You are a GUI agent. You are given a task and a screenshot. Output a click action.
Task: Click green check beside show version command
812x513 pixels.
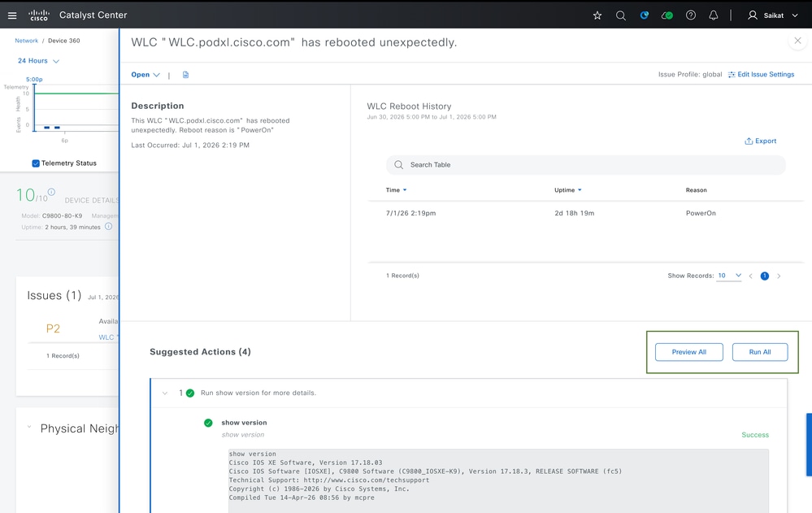(x=208, y=423)
